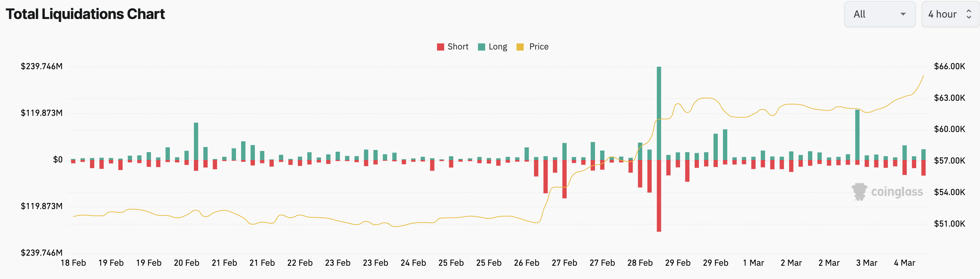Click the Total Liquidations Chart title
Screen dimensions: 980x279
[85, 14]
